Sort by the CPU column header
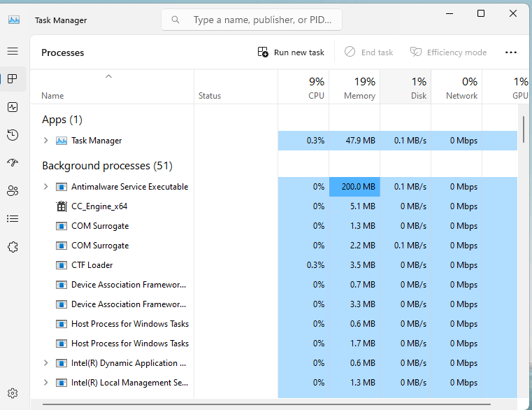This screenshot has height=410, width=532. (303, 87)
